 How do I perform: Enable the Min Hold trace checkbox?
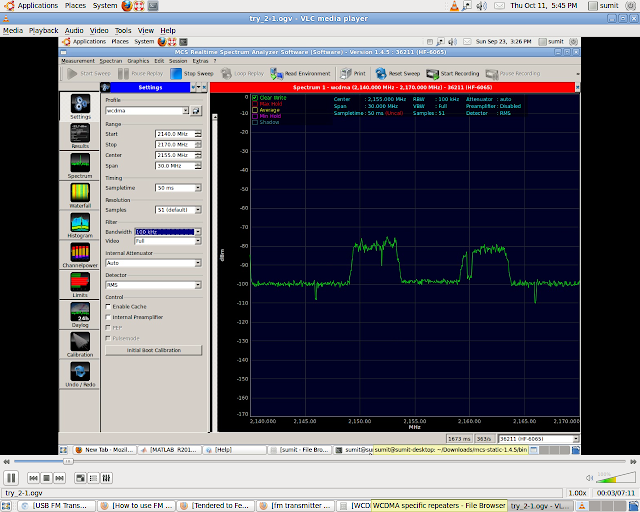(255, 116)
